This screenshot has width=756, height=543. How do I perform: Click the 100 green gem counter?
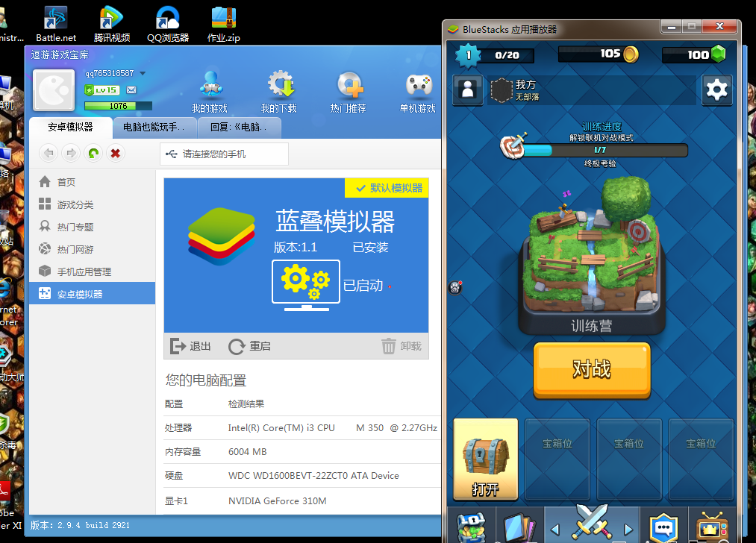coord(694,54)
